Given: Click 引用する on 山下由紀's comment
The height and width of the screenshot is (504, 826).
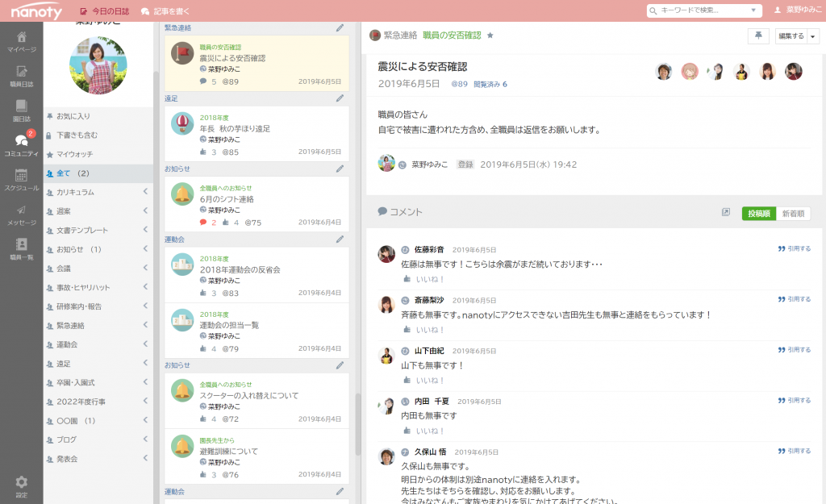Looking at the screenshot, I should [794, 350].
